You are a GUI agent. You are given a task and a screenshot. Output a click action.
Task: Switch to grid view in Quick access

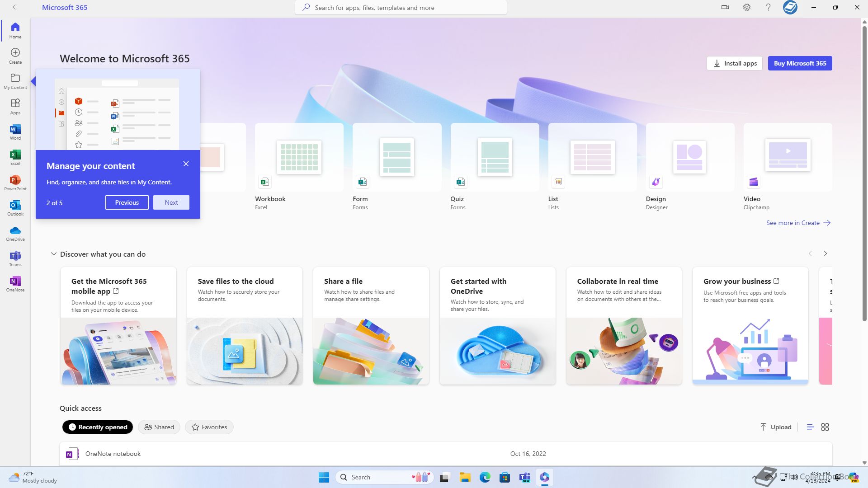pyautogui.click(x=825, y=427)
